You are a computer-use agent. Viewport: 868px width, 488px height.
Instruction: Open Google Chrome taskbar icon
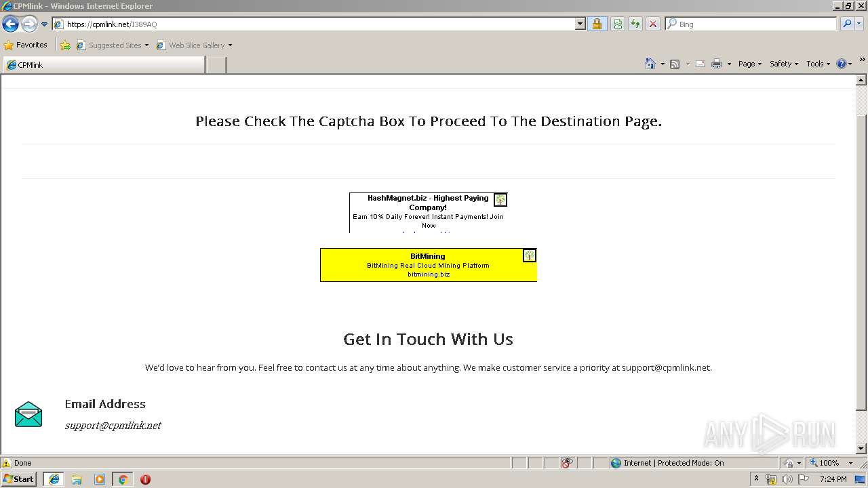pos(123,479)
